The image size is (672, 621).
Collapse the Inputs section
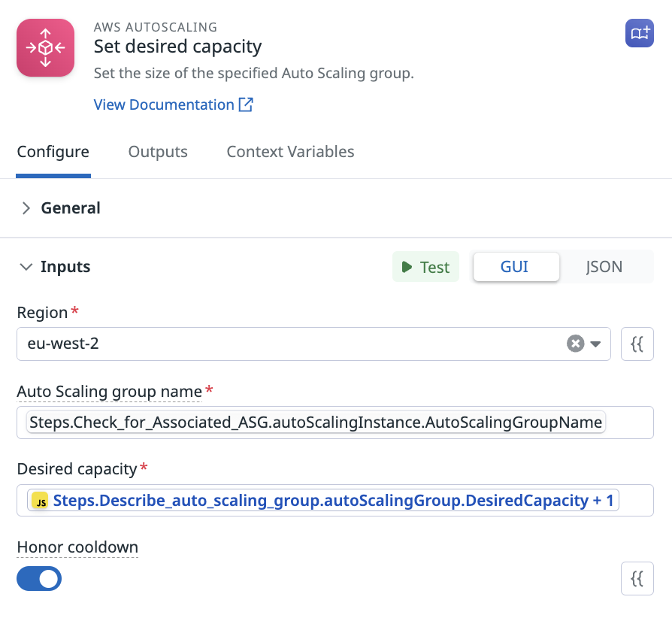[x=26, y=267]
